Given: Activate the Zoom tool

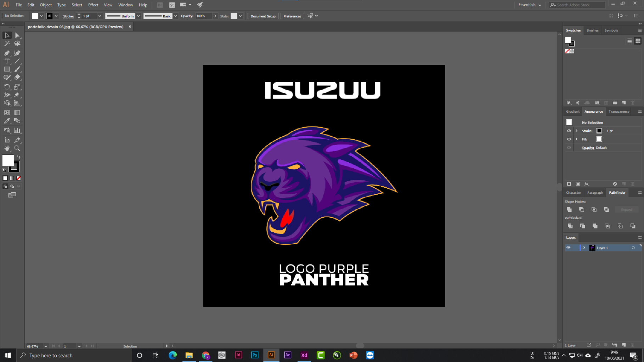Looking at the screenshot, I should (17, 148).
